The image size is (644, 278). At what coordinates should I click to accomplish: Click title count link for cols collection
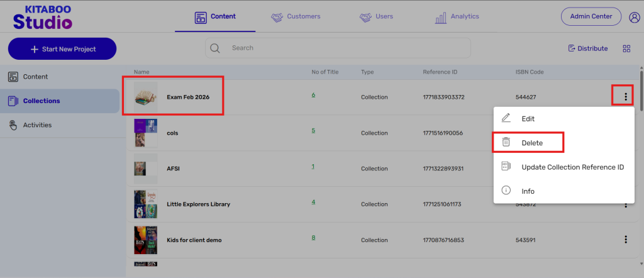coord(313,131)
